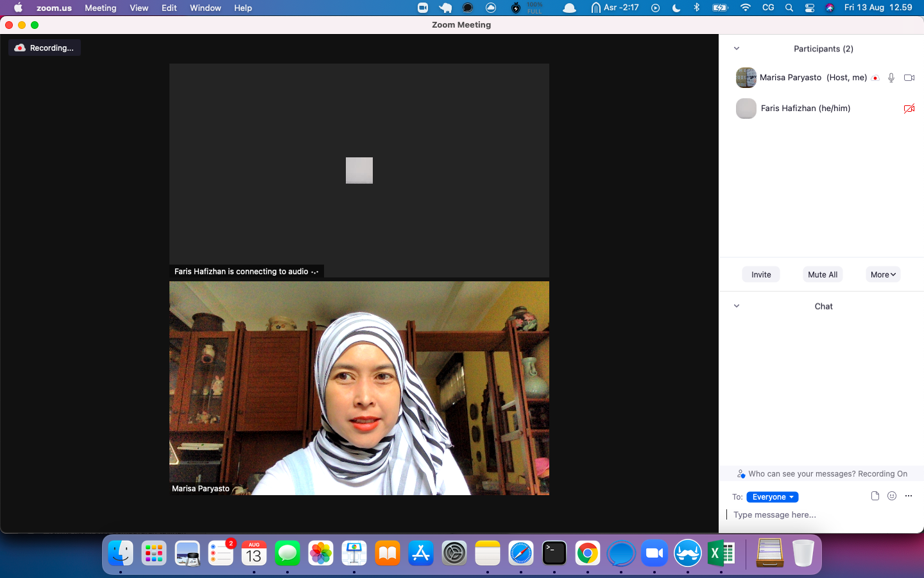This screenshot has width=924, height=578.
Task: Click Faris Hafizhan's disabled video icon
Action: (909, 109)
